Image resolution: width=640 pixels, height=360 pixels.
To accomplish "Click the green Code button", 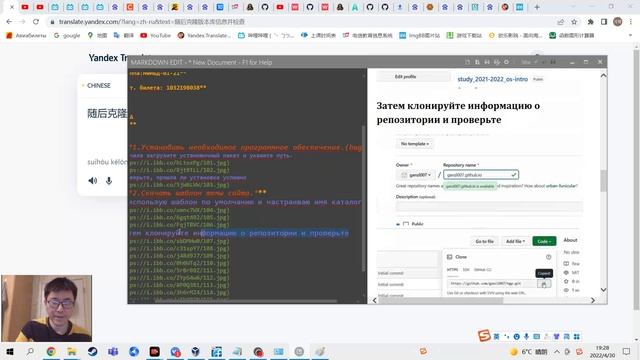I will tap(544, 241).
